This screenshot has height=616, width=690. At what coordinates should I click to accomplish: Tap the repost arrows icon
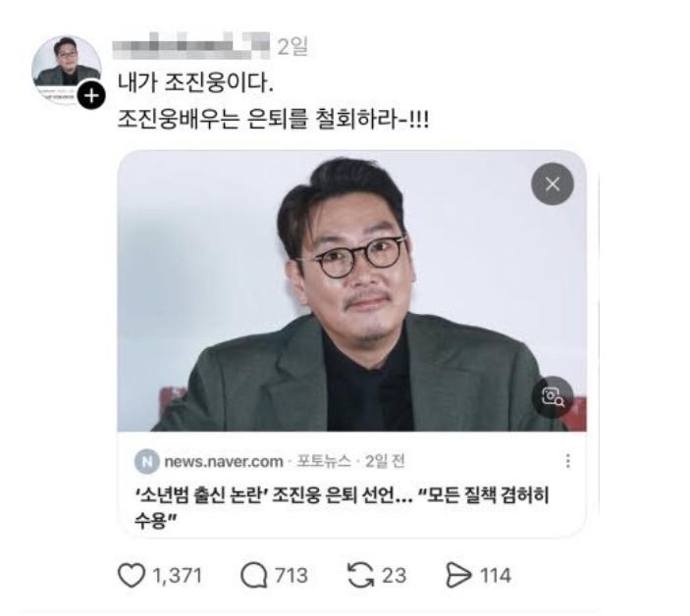(x=361, y=576)
